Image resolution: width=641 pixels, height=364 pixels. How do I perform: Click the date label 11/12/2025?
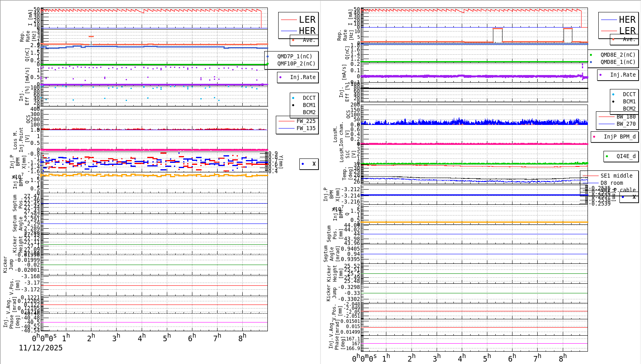click(x=40, y=348)
